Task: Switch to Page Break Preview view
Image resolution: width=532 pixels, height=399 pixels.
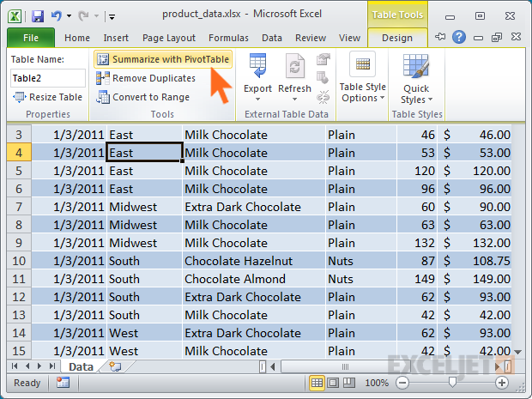Action: (350, 384)
